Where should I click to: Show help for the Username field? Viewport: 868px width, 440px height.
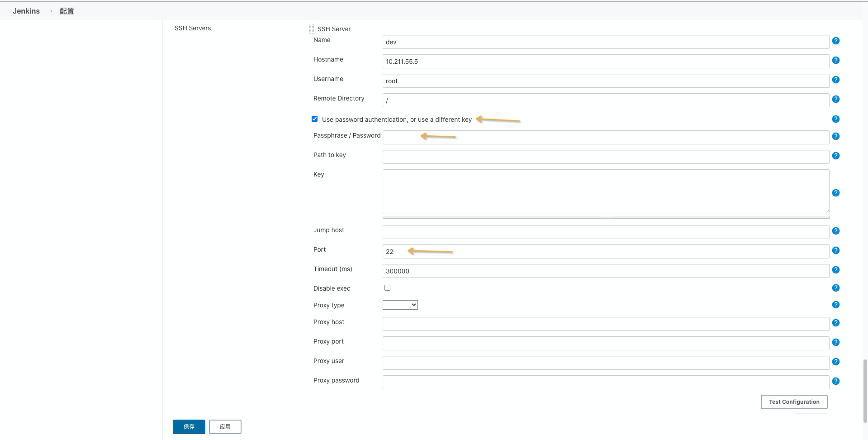click(x=835, y=80)
